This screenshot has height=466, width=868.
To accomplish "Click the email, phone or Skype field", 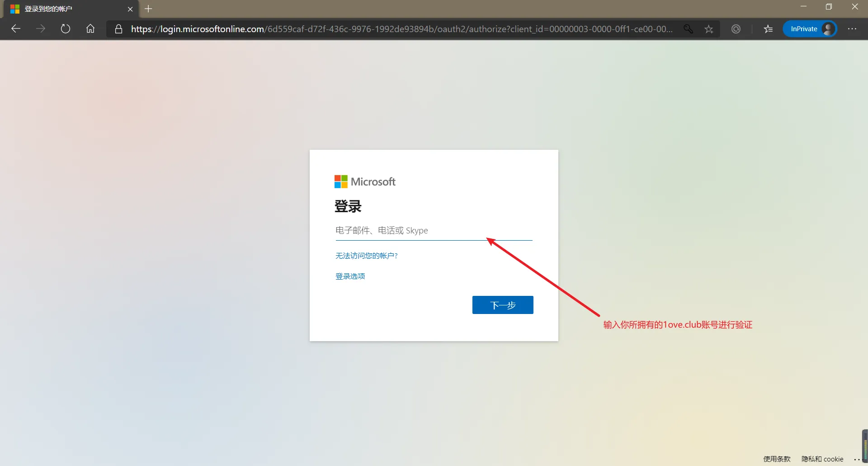I will (434, 231).
